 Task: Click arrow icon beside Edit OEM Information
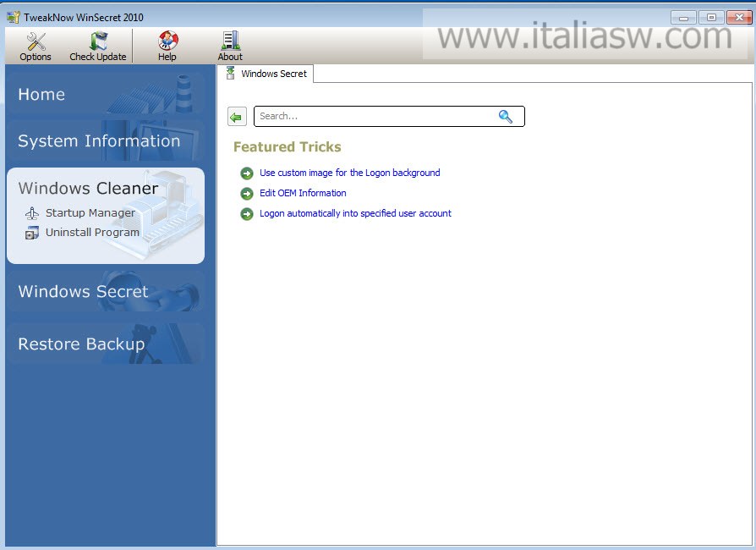tap(247, 194)
